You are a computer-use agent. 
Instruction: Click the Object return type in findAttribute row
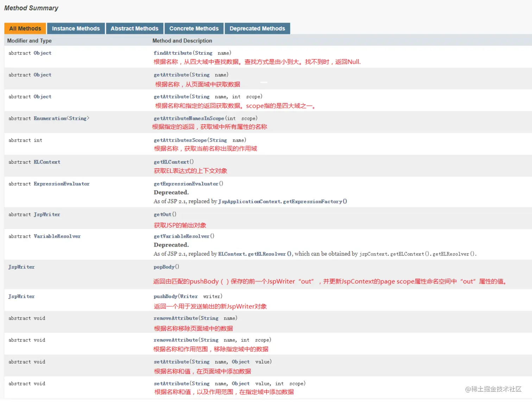tap(43, 53)
